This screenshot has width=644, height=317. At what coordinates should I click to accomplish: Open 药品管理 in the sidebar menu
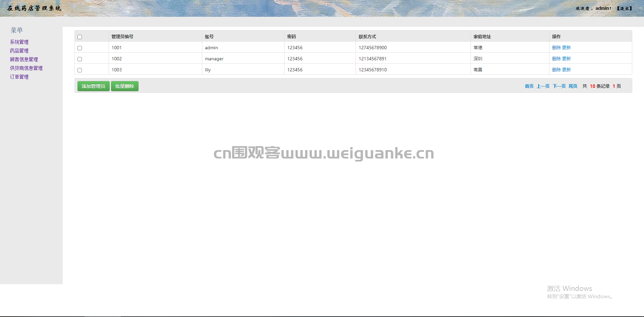tap(19, 51)
